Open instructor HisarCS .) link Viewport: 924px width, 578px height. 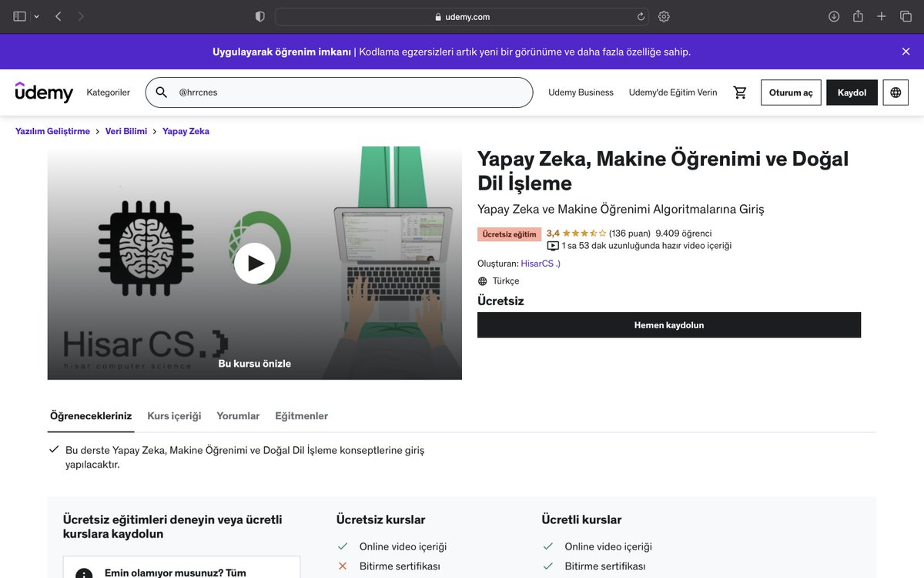point(541,264)
